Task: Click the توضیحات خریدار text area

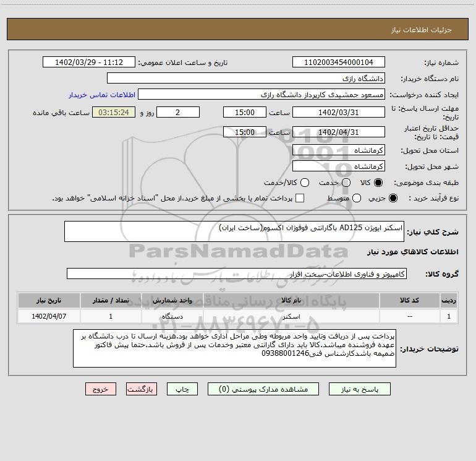Action: [x=234, y=348]
